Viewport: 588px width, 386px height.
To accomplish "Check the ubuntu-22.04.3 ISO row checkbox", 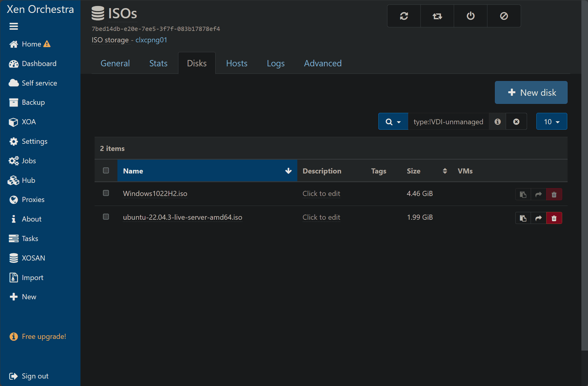I will (106, 217).
